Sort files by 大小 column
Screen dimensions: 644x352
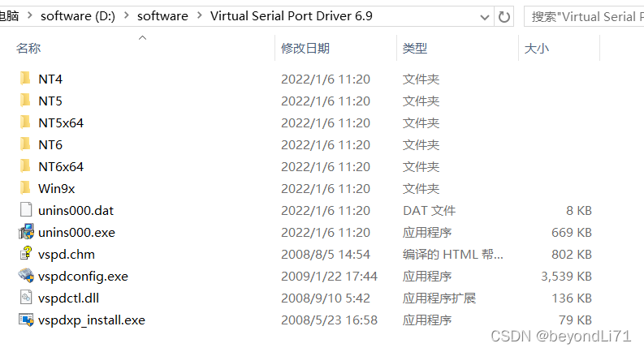(536, 49)
